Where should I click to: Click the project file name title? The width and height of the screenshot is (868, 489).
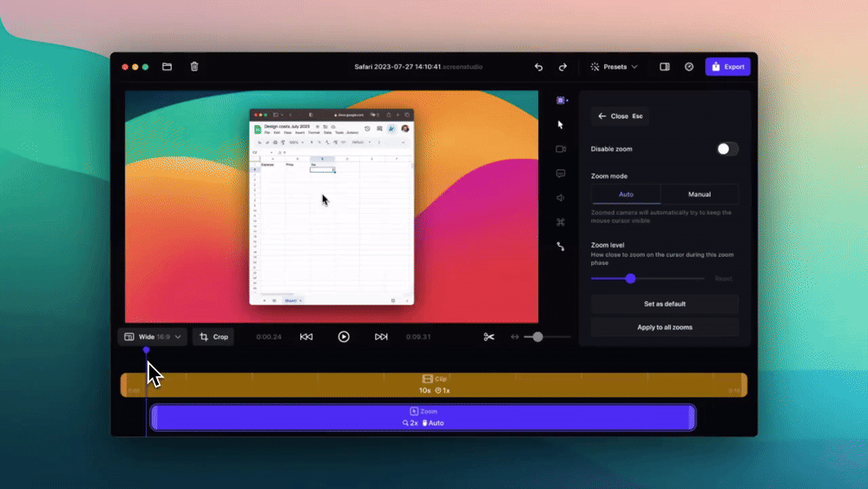(418, 67)
